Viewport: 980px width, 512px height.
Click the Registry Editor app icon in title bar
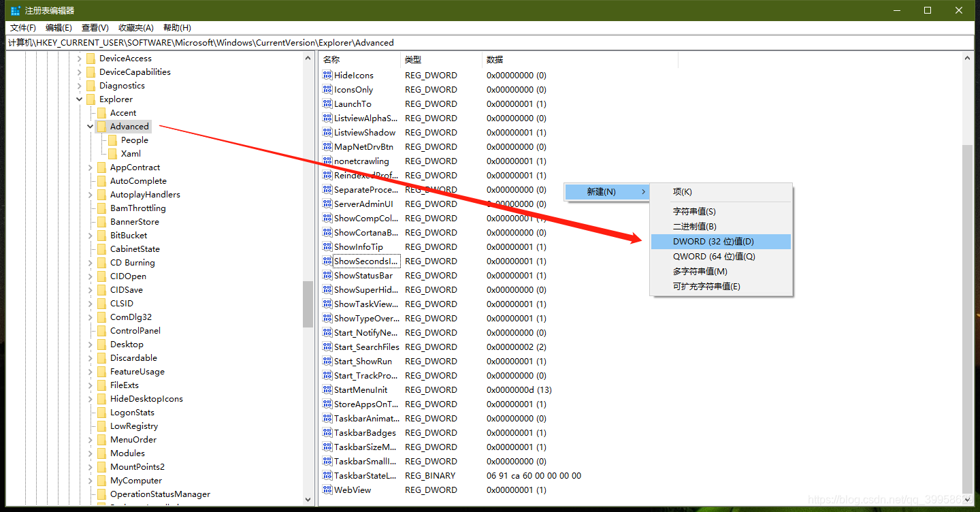[x=16, y=10]
